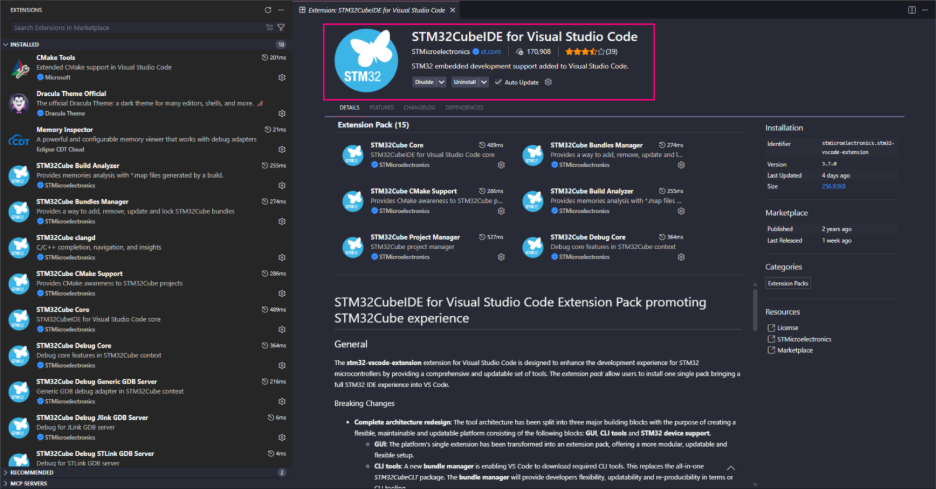The image size is (936, 489).
Task: Open the Marketplace resource link
Action: (795, 350)
